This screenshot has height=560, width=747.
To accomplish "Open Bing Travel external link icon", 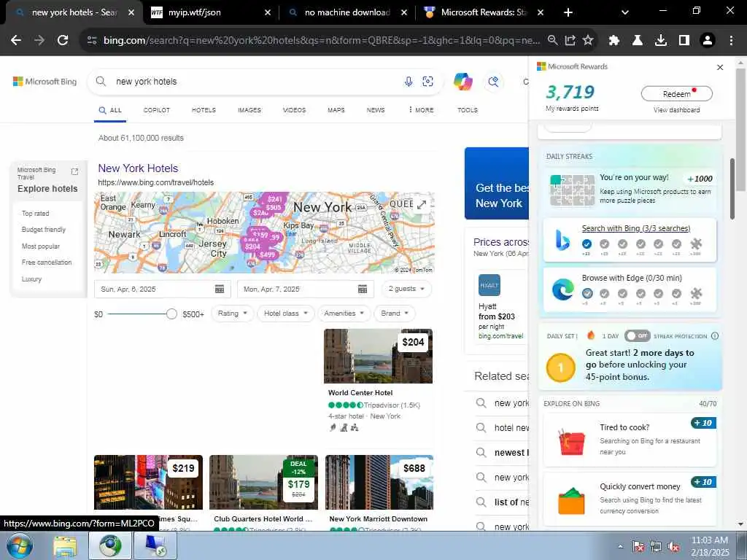I will point(74,171).
